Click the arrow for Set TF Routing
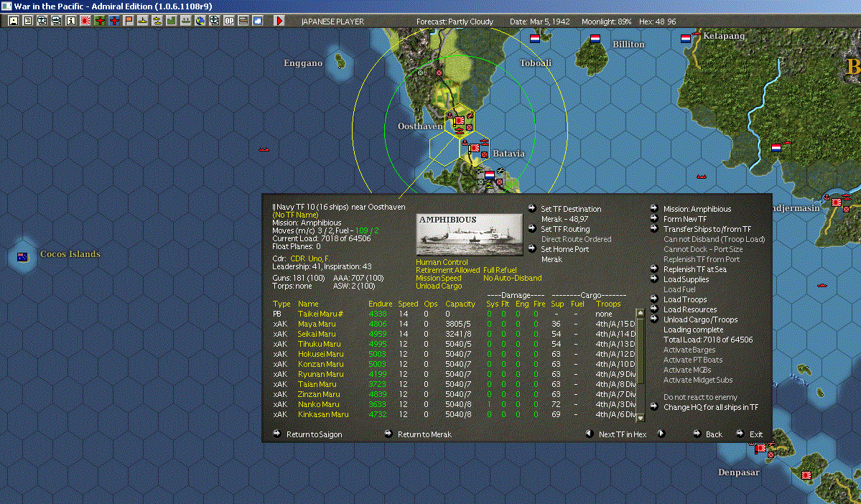 (x=531, y=228)
